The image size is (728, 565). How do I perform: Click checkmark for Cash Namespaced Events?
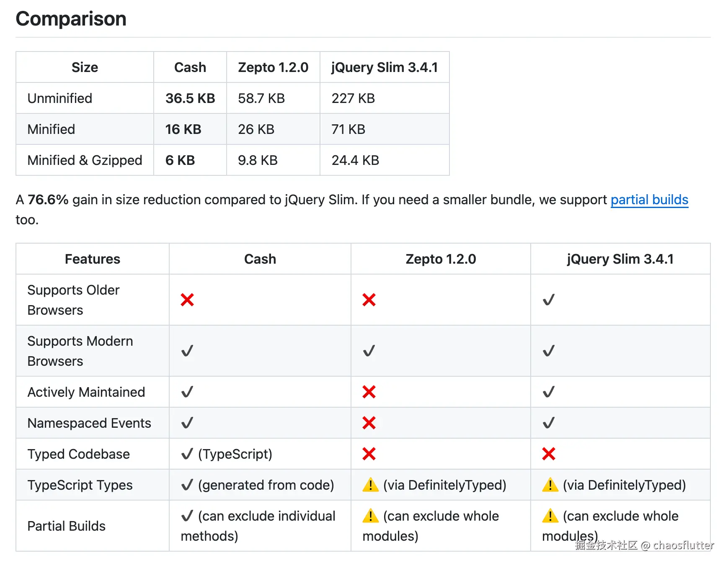[187, 423]
